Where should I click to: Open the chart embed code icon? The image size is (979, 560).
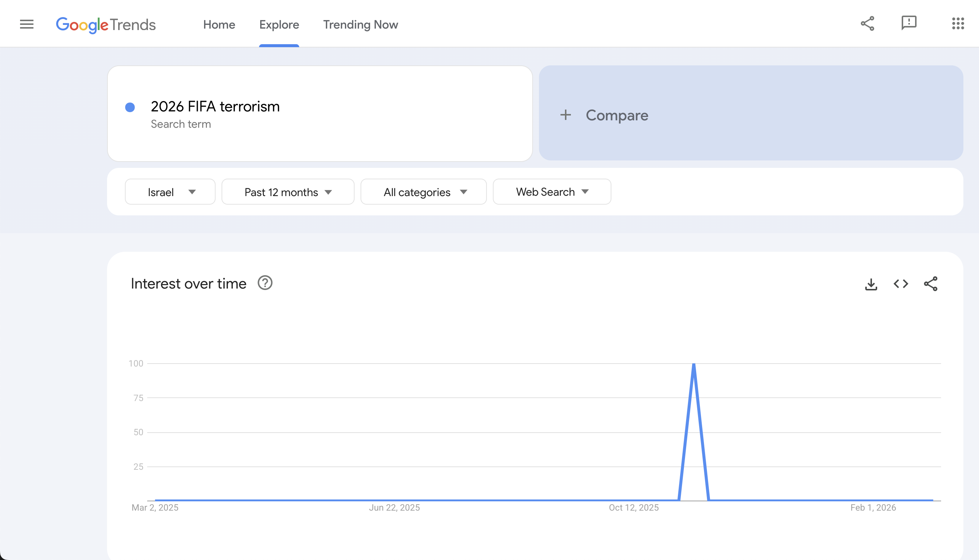coord(901,284)
